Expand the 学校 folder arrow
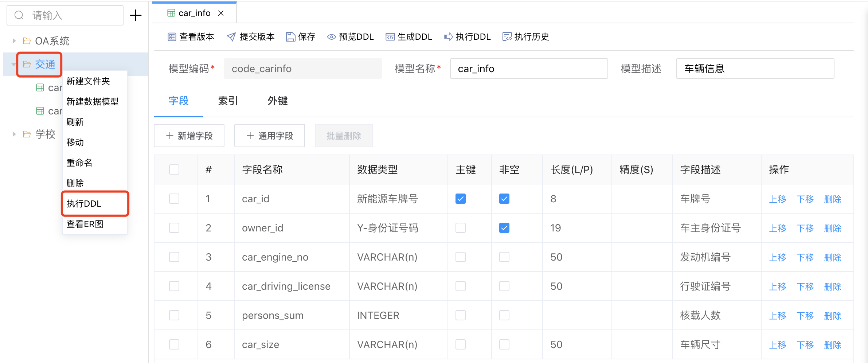Viewport: 868px width, 363px height. click(x=14, y=134)
